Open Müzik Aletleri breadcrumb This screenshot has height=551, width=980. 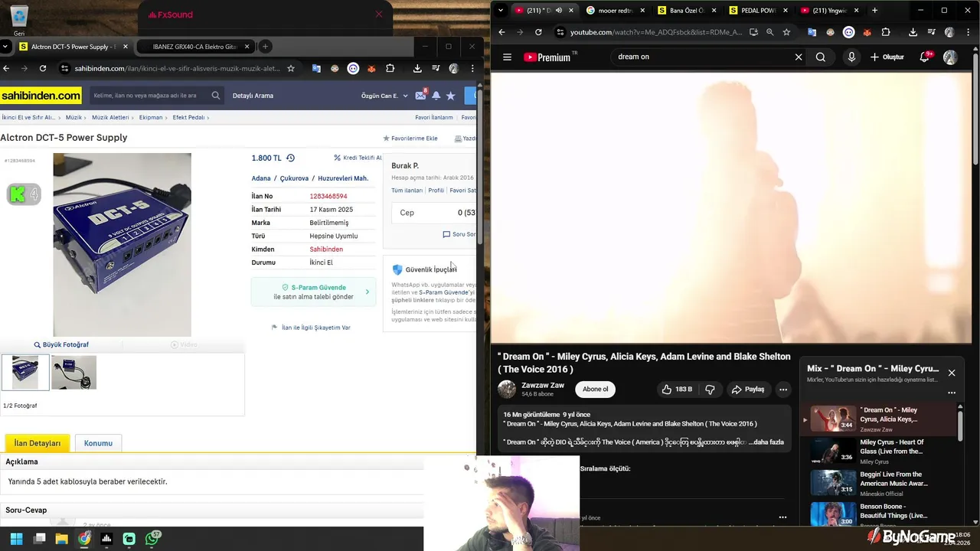pos(110,118)
